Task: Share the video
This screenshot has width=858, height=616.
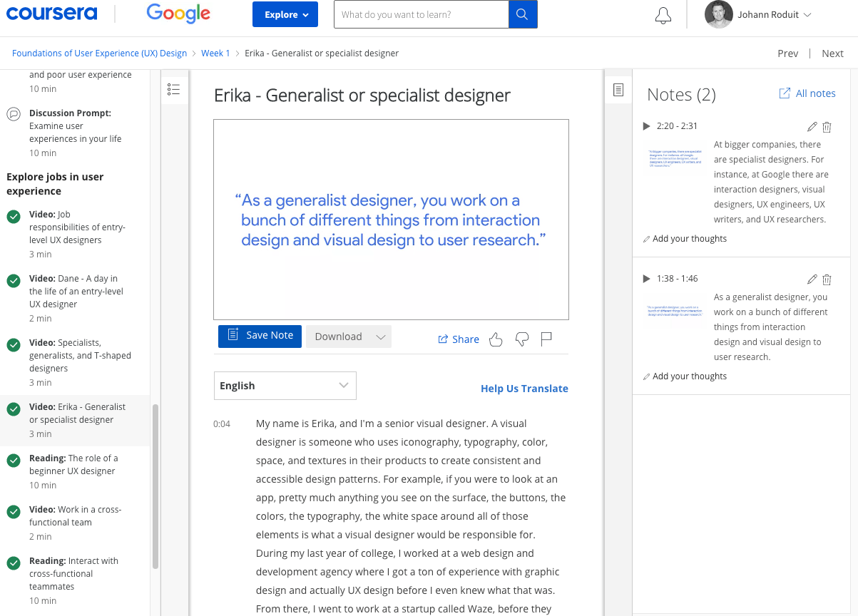Action: pyautogui.click(x=459, y=339)
